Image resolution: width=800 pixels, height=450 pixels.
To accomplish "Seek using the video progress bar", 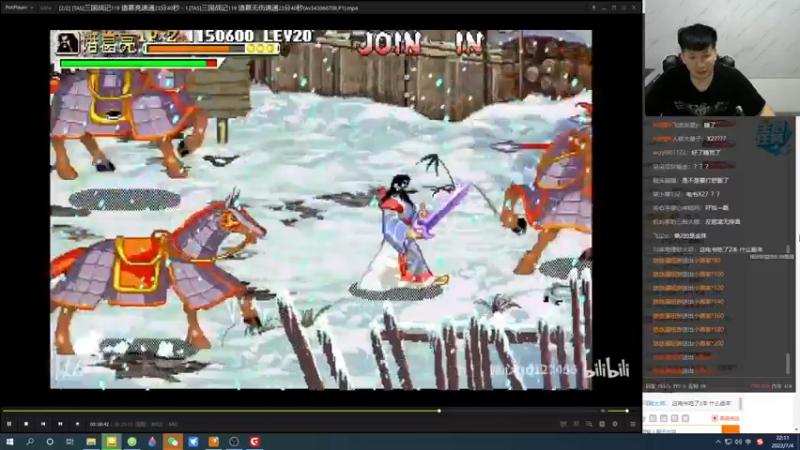I will tap(298, 411).
